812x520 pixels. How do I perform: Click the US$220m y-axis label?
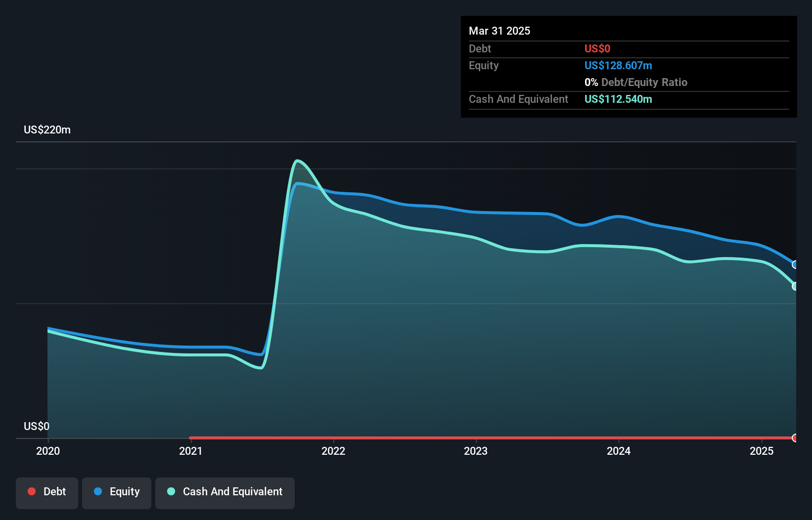click(47, 130)
